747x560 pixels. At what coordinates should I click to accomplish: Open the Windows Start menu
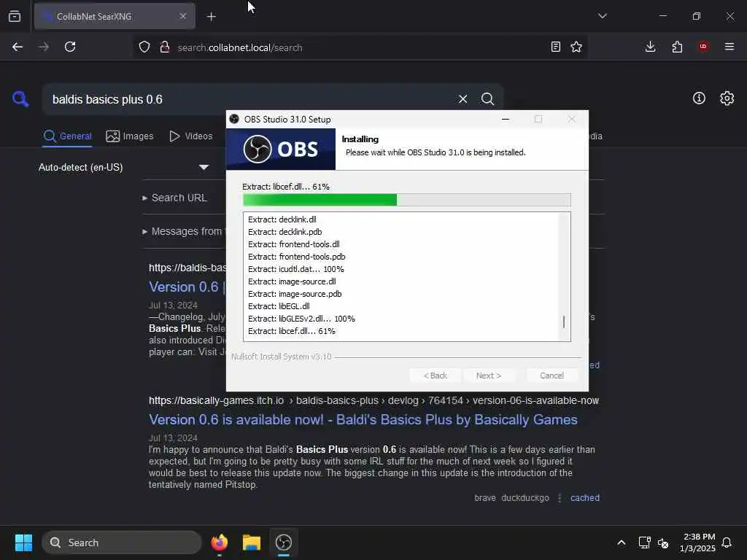coord(23,542)
